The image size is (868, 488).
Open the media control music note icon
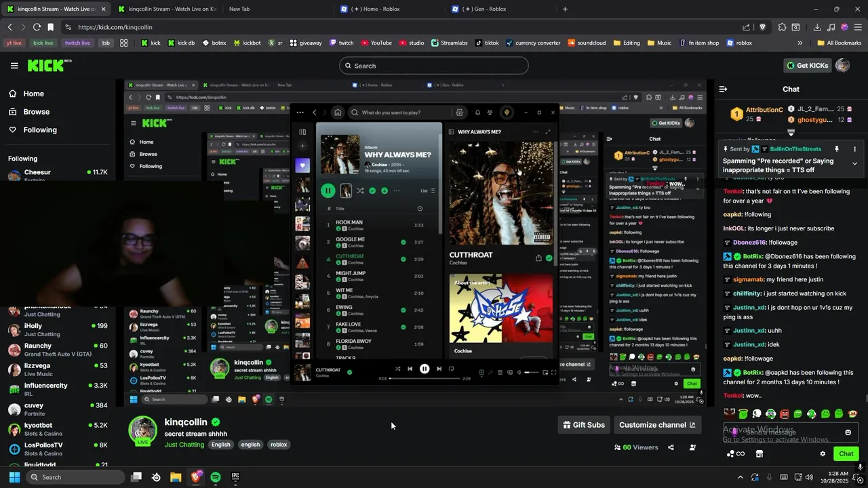(831, 27)
